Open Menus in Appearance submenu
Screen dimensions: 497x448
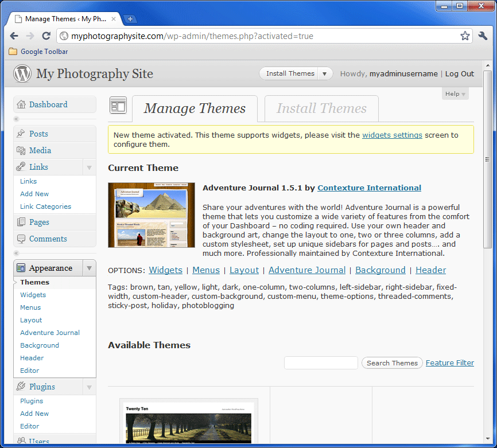(30, 307)
